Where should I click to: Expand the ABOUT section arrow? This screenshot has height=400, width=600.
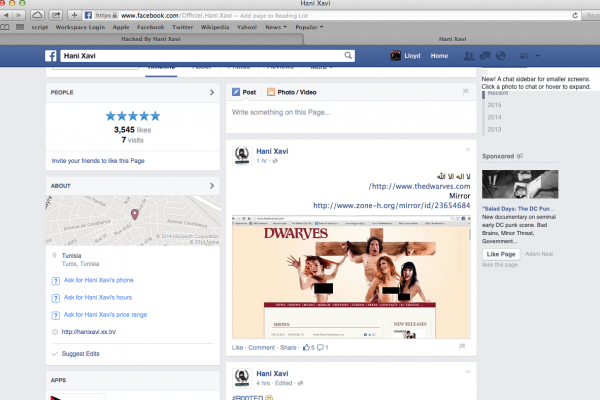coord(211,185)
